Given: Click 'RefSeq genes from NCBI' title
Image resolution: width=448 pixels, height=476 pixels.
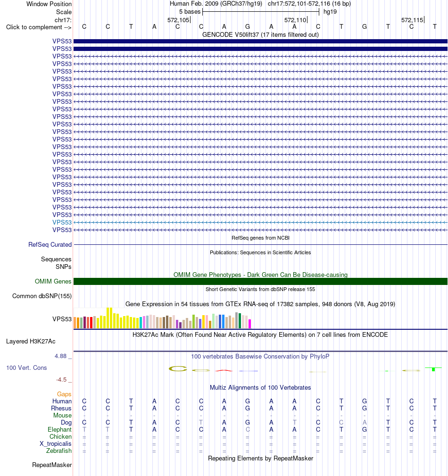Looking at the screenshot, I should [260, 238].
